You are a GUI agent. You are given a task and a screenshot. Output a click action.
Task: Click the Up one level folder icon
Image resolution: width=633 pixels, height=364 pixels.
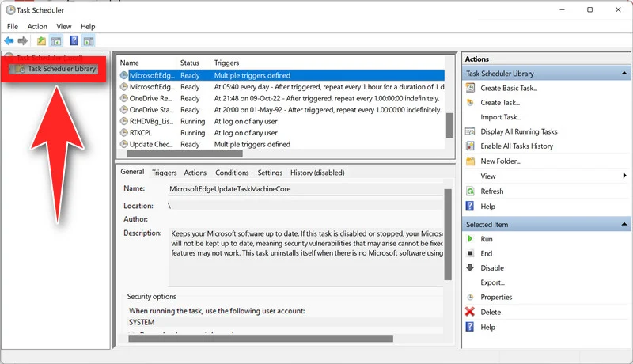41,41
